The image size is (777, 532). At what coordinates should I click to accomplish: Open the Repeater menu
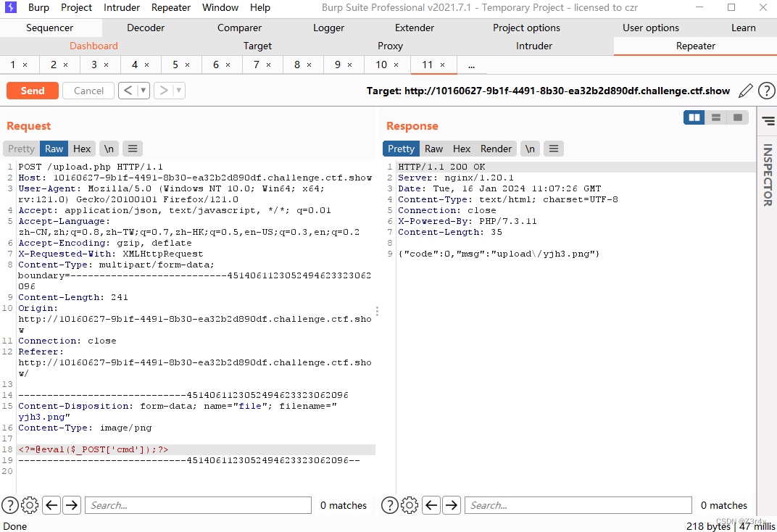[171, 7]
